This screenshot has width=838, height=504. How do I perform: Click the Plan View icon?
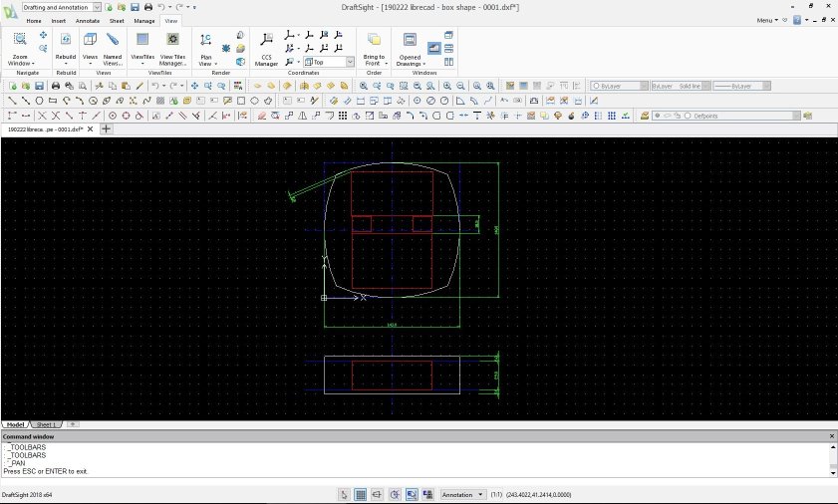click(x=205, y=40)
